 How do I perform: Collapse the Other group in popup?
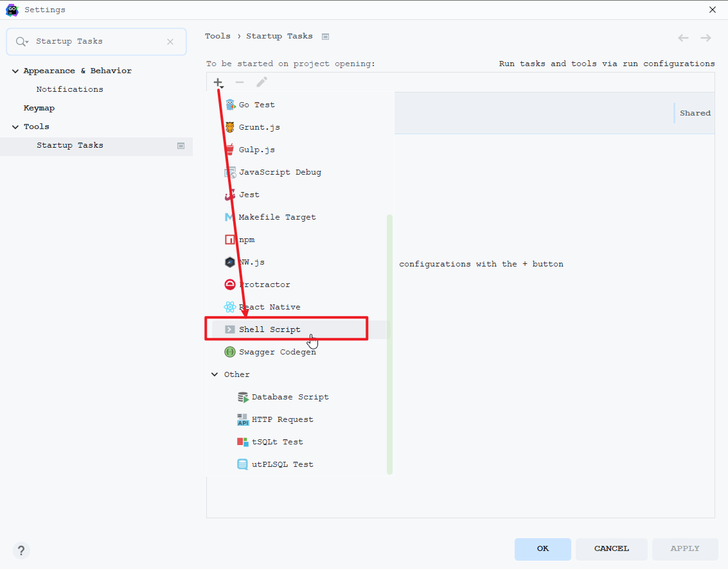(215, 374)
